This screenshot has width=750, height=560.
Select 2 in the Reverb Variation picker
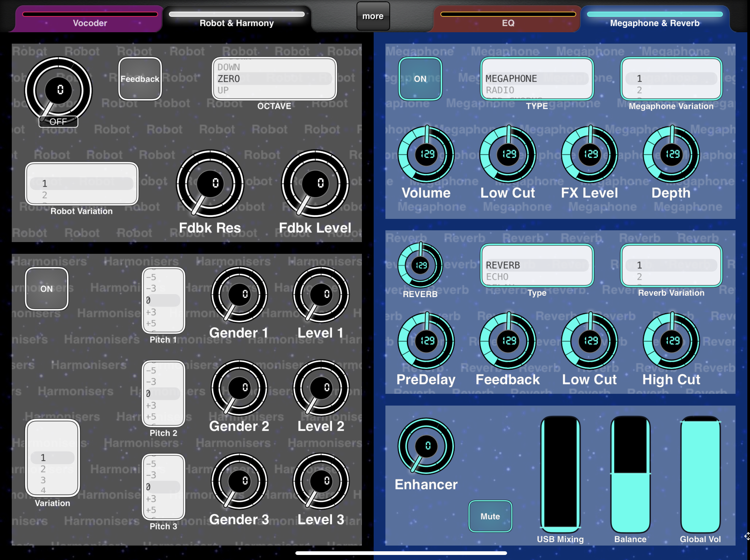coord(639,277)
